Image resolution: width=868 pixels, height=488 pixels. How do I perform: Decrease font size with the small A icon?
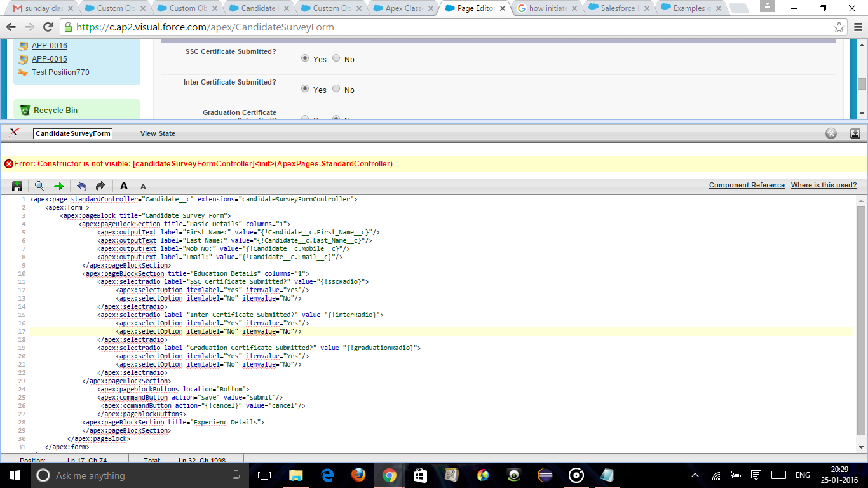(x=142, y=186)
